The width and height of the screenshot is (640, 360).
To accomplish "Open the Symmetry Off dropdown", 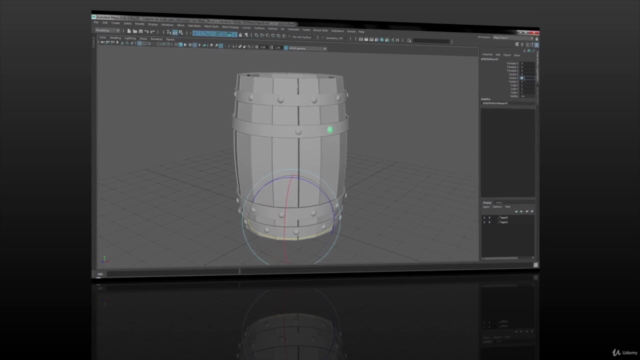I will point(335,38).
